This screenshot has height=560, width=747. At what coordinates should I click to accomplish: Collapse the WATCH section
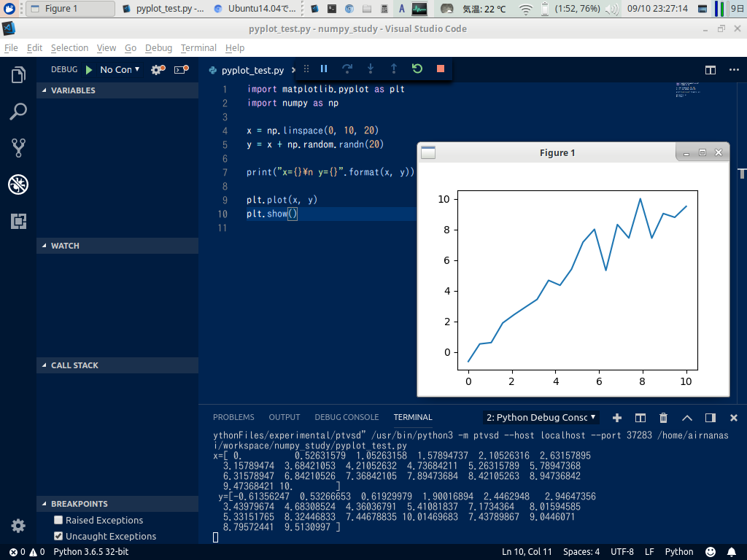(x=117, y=245)
